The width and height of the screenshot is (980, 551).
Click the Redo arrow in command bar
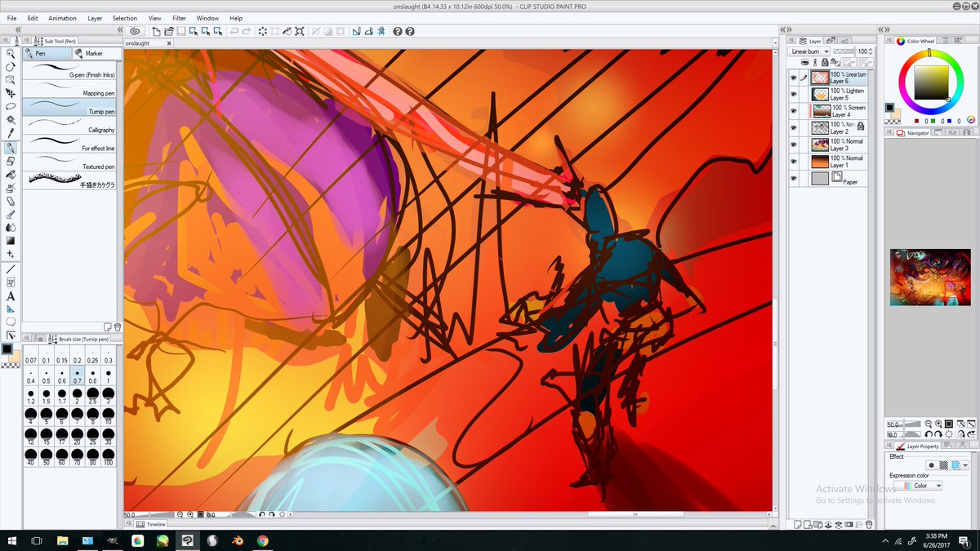(x=247, y=31)
